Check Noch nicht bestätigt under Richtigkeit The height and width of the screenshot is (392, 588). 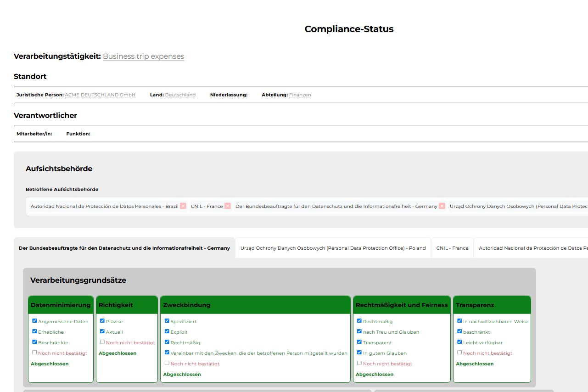click(102, 342)
